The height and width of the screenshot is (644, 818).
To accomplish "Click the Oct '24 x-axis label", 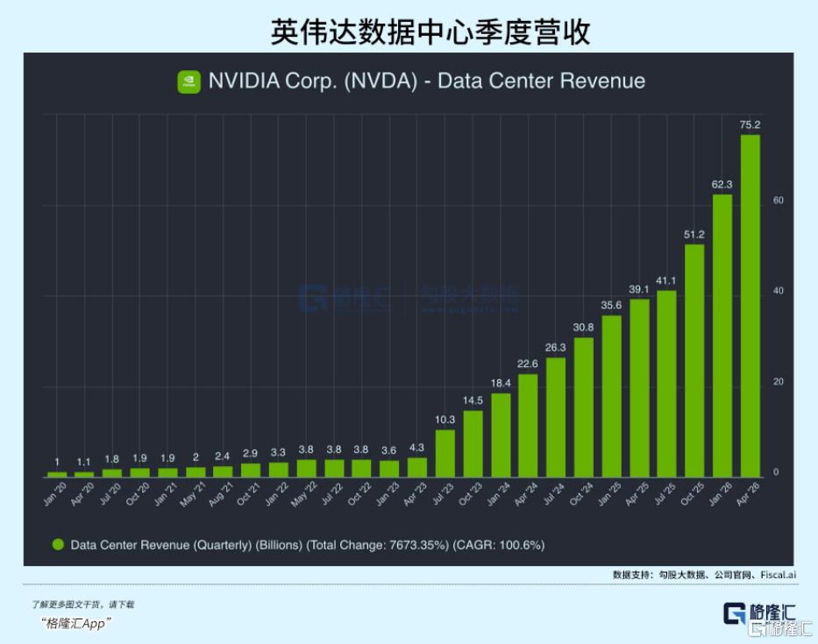I will [x=581, y=494].
